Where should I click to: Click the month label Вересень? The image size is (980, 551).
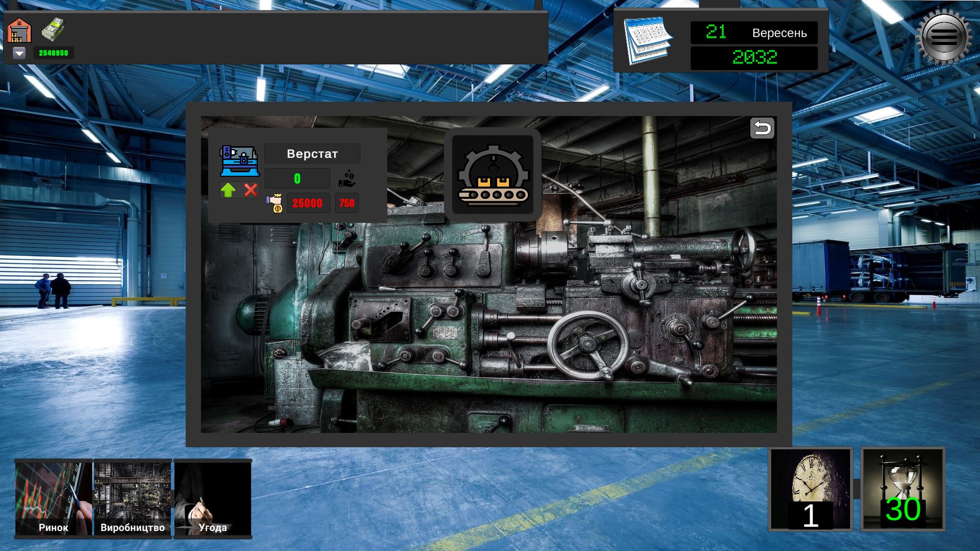click(779, 33)
